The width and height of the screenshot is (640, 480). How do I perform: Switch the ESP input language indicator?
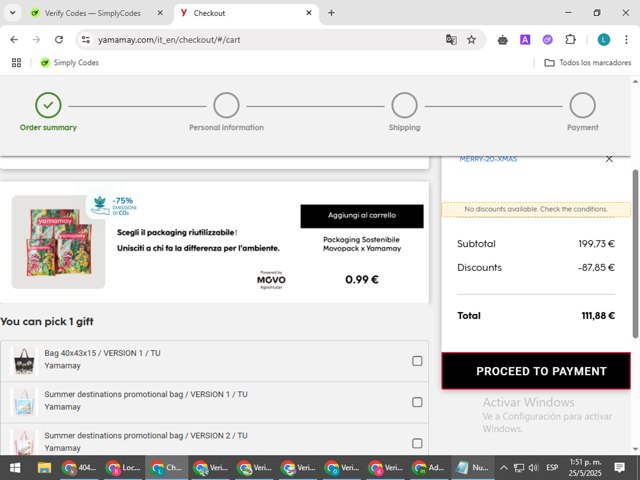(x=552, y=468)
